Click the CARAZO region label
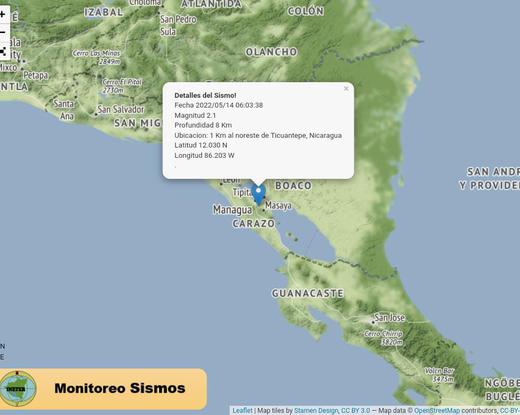This screenshot has width=520, height=415. pos(253,223)
